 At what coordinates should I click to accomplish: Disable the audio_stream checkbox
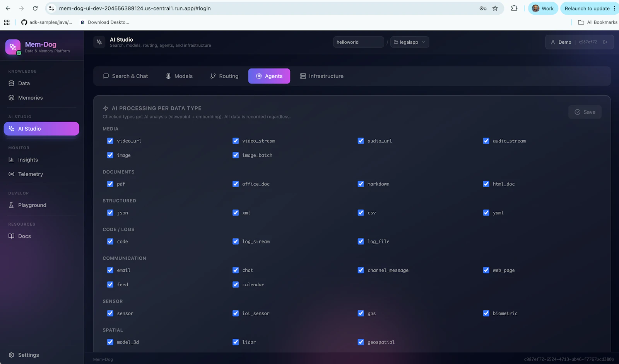(x=486, y=141)
